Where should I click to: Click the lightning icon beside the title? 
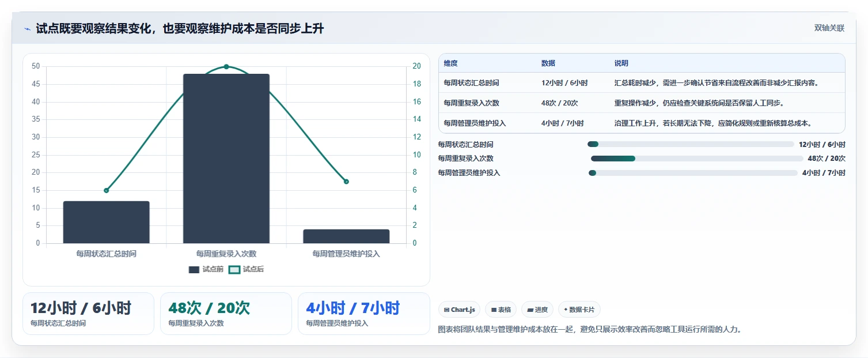coord(27,29)
